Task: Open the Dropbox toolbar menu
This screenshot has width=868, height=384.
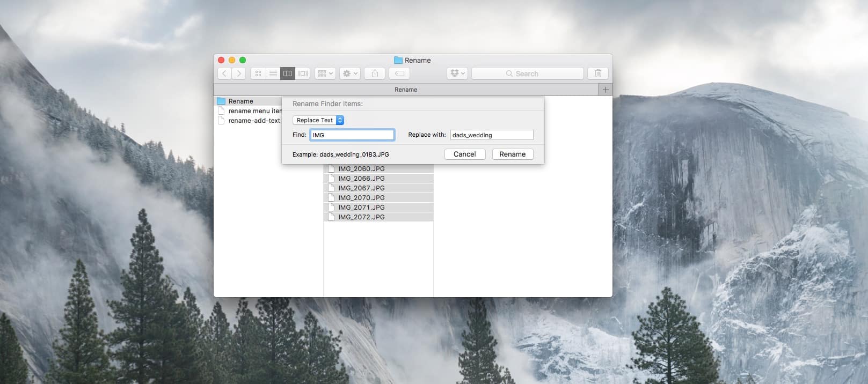Action: 457,73
